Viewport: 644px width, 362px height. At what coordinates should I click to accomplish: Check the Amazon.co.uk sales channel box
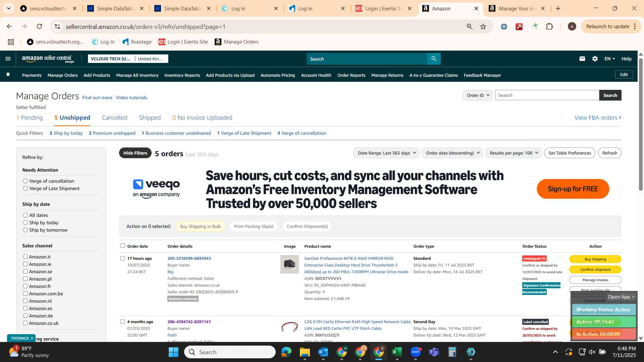tap(25, 323)
